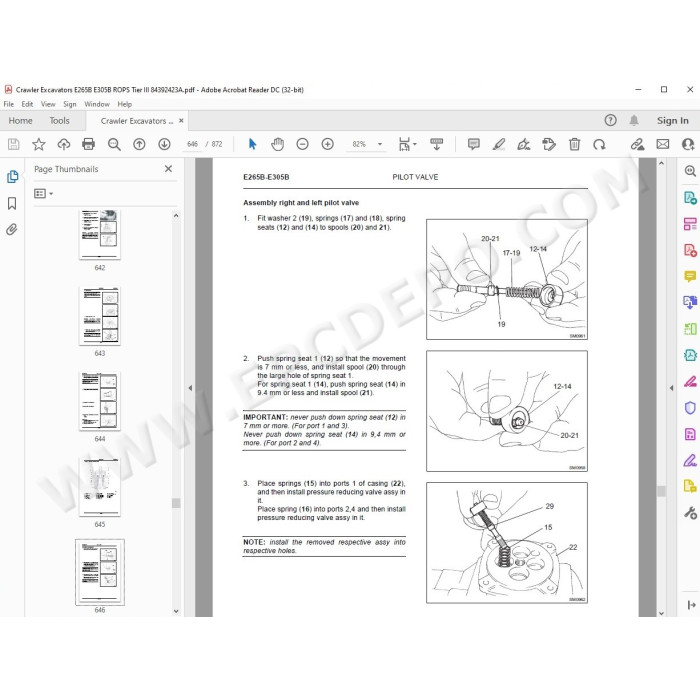700x700 pixels.
Task: Rotate page using circular arrow icon
Action: [x=599, y=144]
